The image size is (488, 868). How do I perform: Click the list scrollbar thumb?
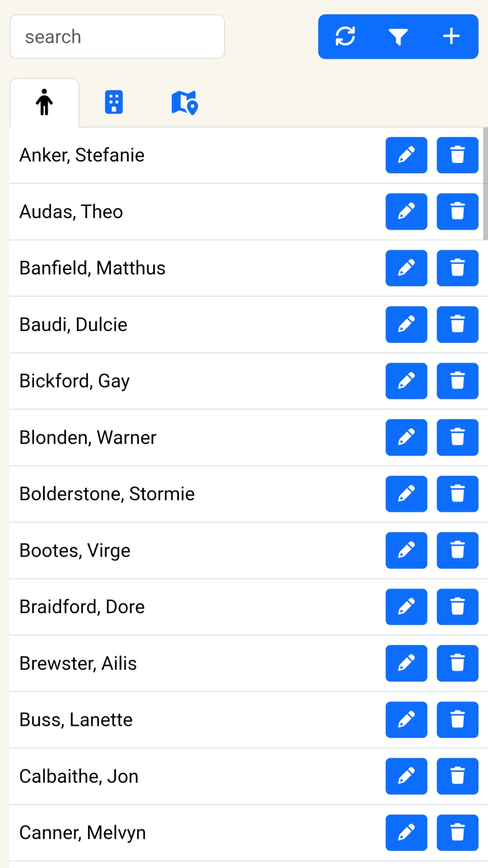[485, 183]
